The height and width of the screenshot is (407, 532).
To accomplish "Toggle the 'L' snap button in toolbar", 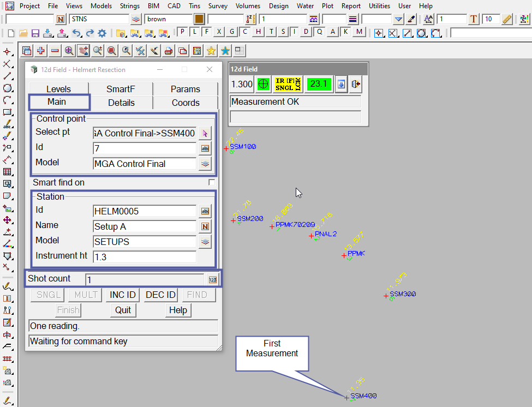I will point(195,32).
